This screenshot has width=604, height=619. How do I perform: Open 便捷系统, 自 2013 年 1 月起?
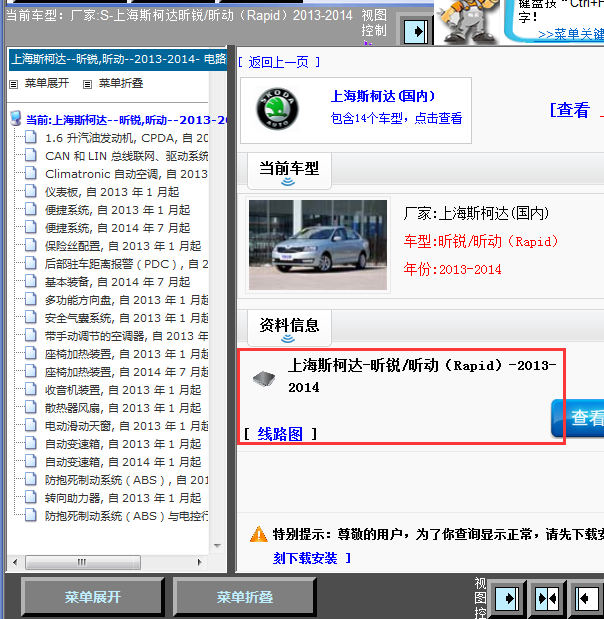click(117, 210)
